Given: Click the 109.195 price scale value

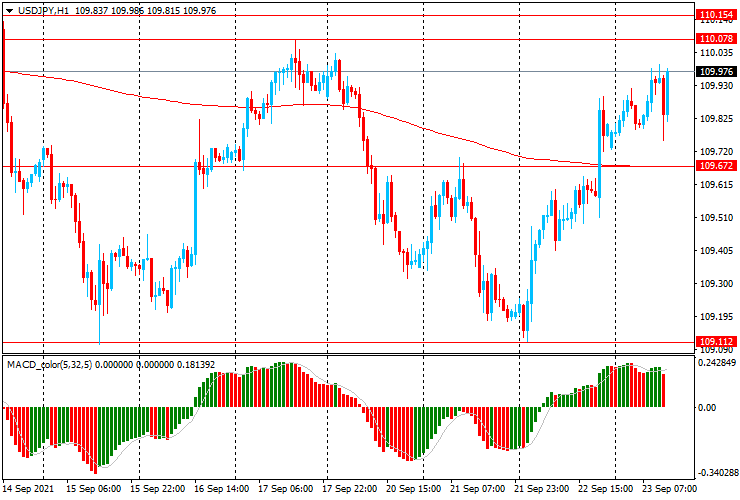Looking at the screenshot, I should 716,317.
